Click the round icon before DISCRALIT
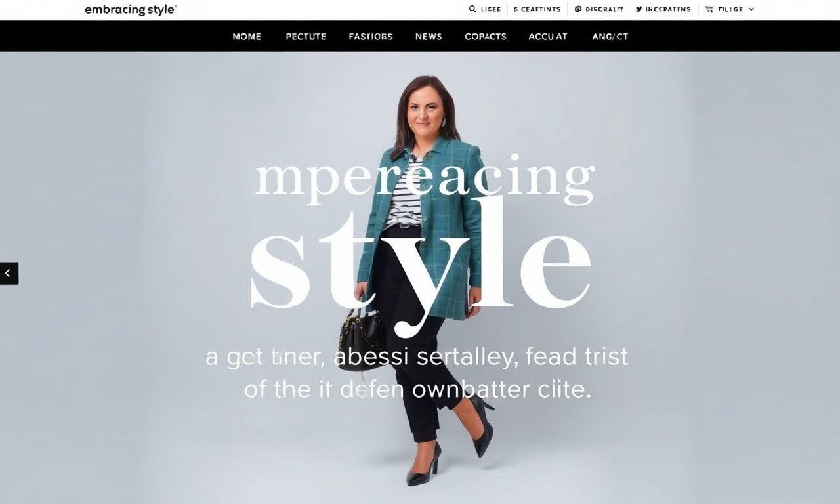 [578, 9]
